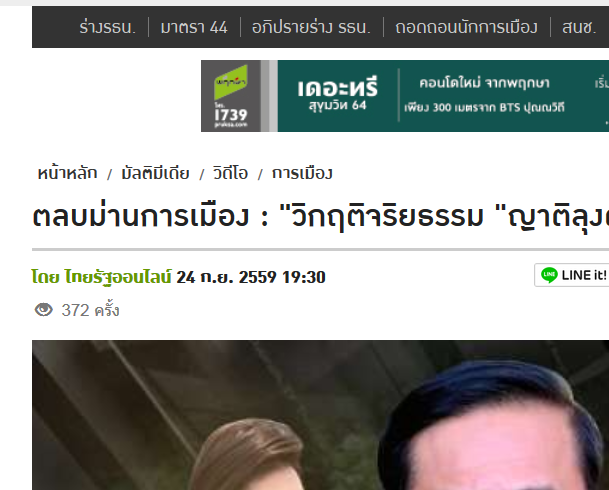Open อภิปรายร่าง รธน. topic link
Viewport: 609px width, 490px height.
tap(311, 27)
